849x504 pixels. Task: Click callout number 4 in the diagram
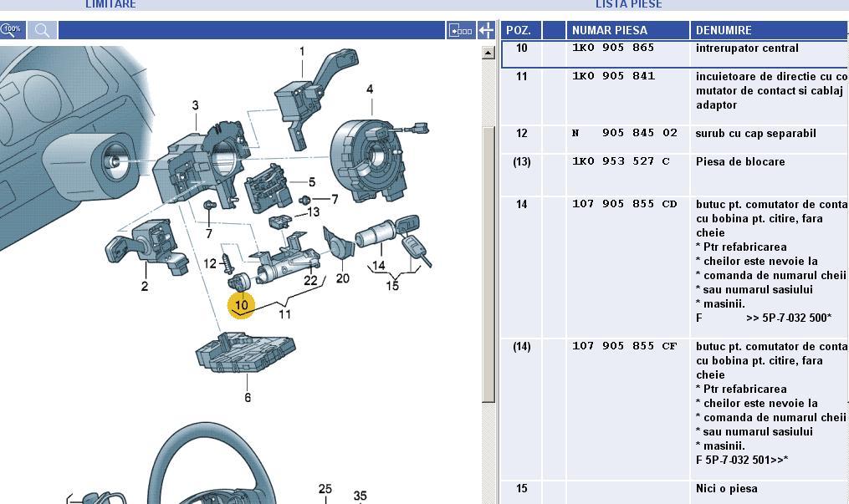pyautogui.click(x=370, y=89)
